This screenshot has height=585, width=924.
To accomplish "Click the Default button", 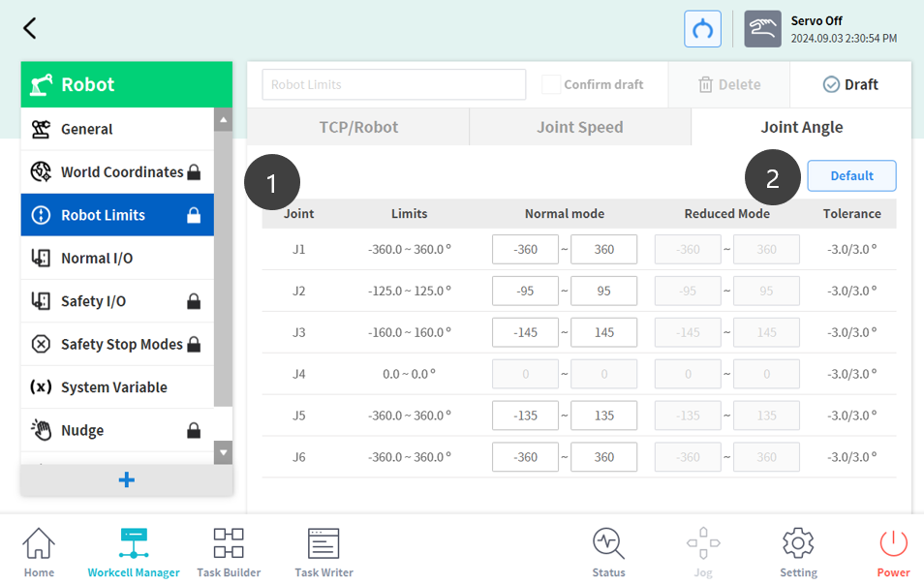I will tap(851, 175).
